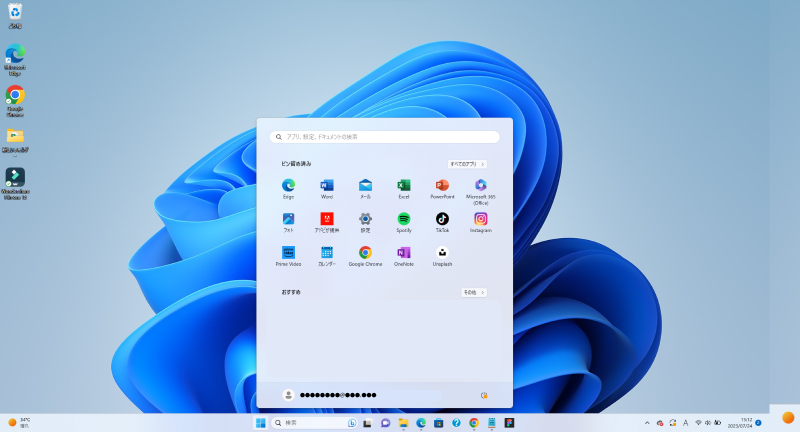The height and width of the screenshot is (432, 800).
Task: Open Settings gear in pinned apps
Action: pyautogui.click(x=365, y=223)
